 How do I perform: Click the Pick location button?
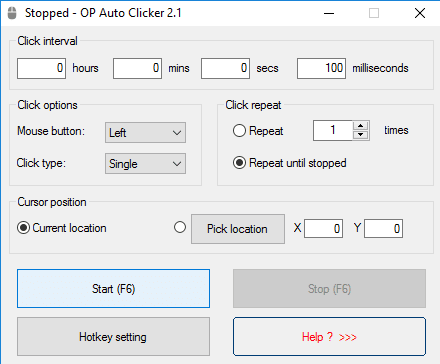238,229
